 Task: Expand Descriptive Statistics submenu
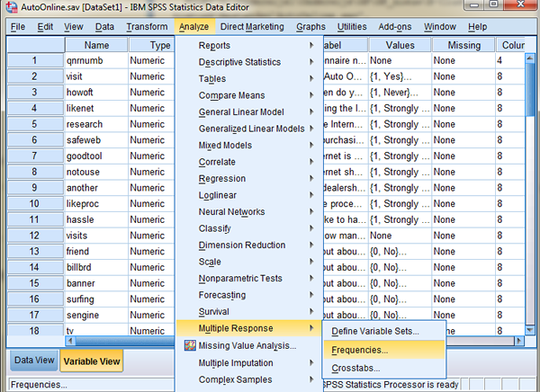click(249, 62)
